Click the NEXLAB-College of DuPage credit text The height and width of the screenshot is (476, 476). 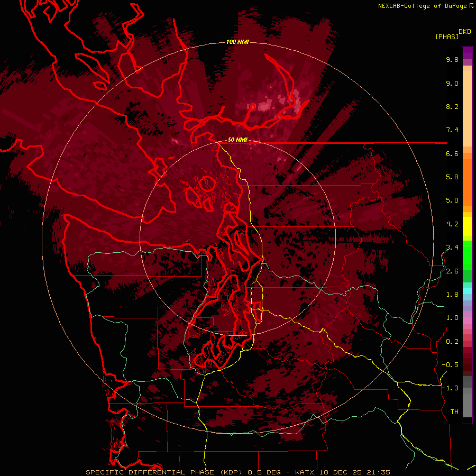(422, 6)
